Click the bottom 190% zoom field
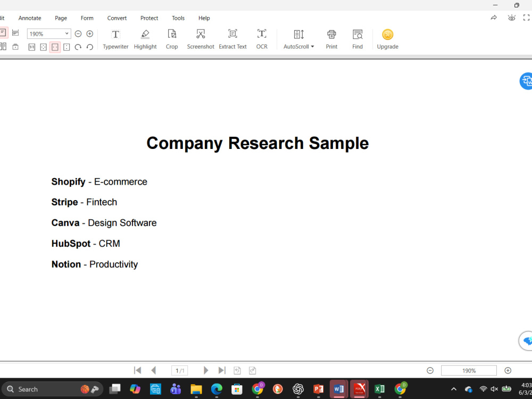 [469, 370]
